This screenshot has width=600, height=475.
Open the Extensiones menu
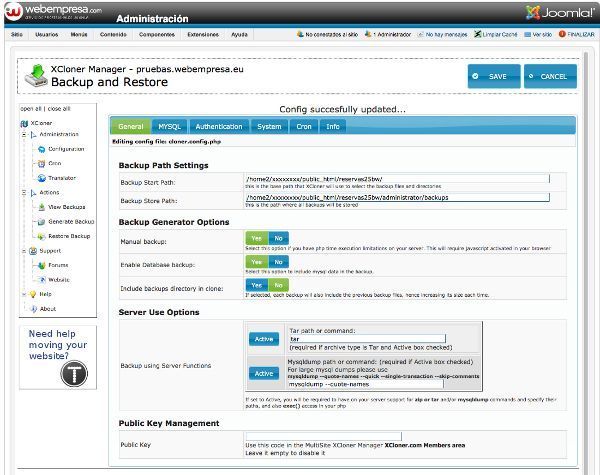click(x=203, y=34)
